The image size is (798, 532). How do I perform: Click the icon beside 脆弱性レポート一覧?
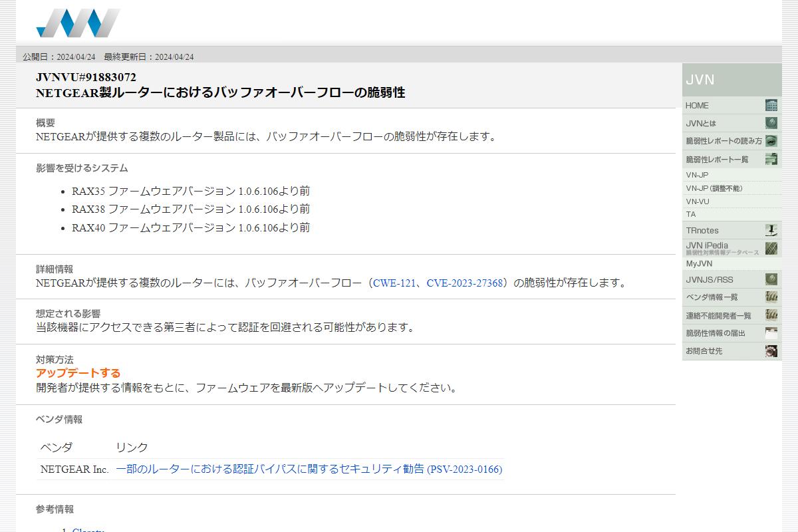click(x=771, y=159)
